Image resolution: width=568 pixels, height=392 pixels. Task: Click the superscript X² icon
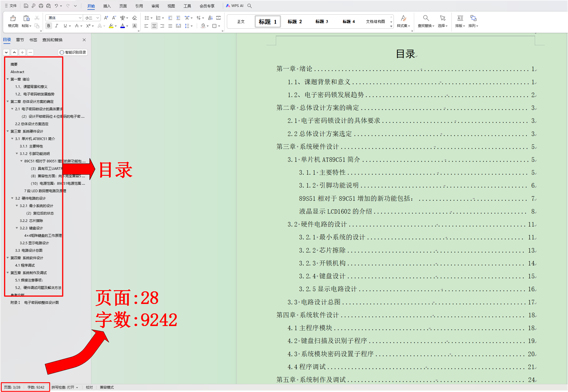[88, 26]
